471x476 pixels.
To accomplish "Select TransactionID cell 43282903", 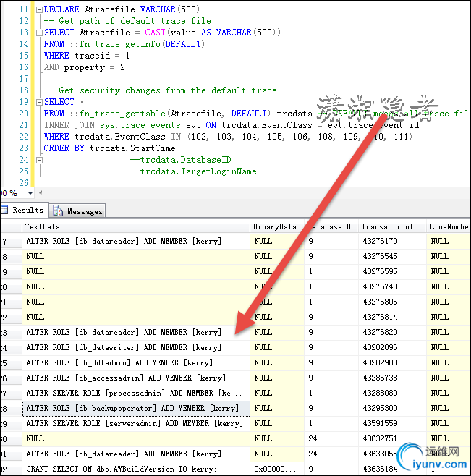I will (x=392, y=362).
